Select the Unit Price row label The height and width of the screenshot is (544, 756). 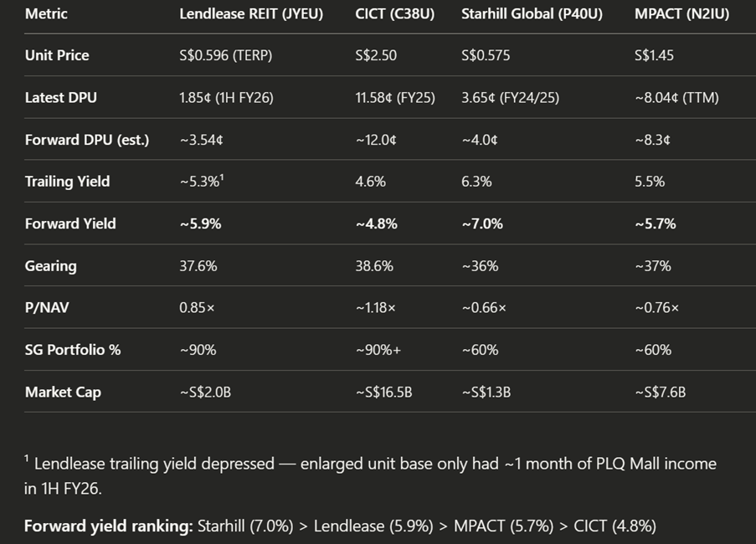coord(57,55)
